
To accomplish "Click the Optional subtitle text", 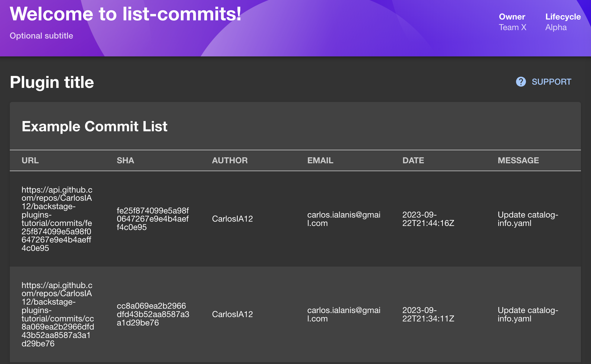I will (x=41, y=36).
